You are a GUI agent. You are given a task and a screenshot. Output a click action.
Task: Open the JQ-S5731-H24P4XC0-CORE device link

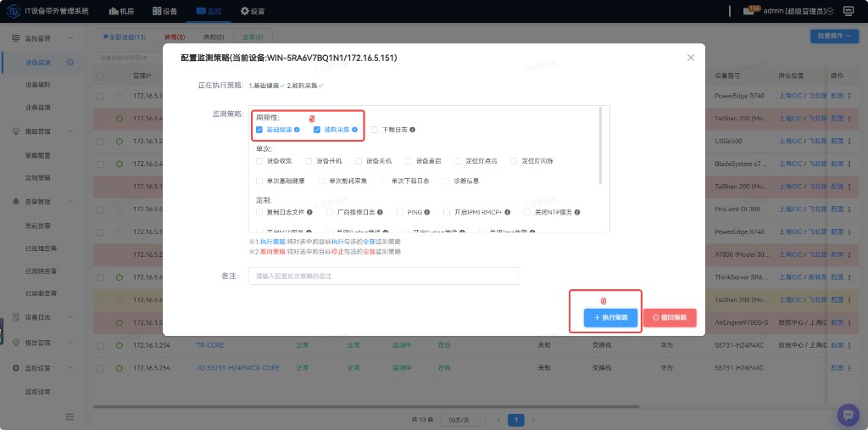click(238, 368)
